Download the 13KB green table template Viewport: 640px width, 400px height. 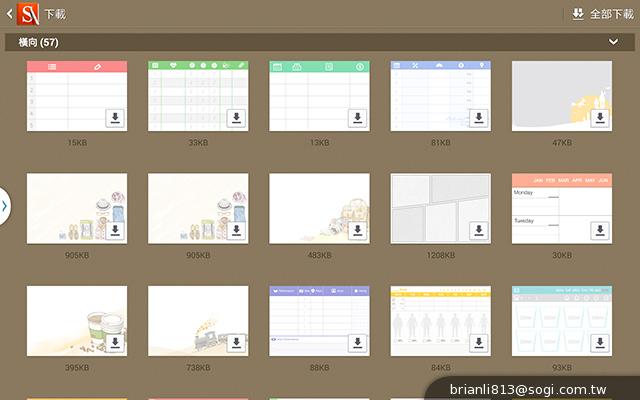coord(357,118)
